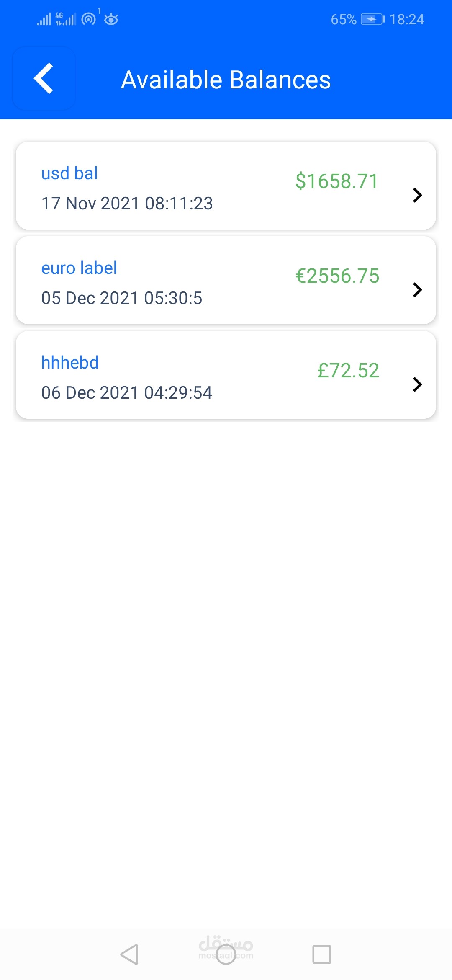452x980 pixels.
Task: Expand euro label row chevron
Action: pos(417,290)
